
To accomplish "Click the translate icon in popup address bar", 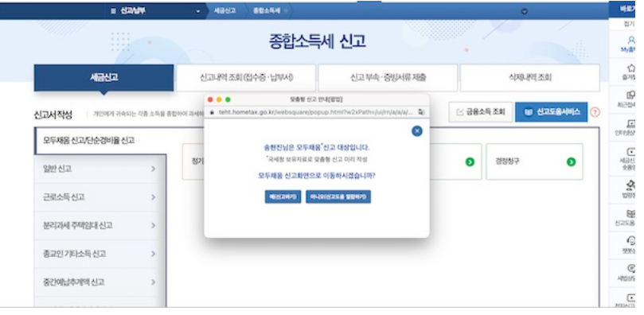I will click(421, 112).
